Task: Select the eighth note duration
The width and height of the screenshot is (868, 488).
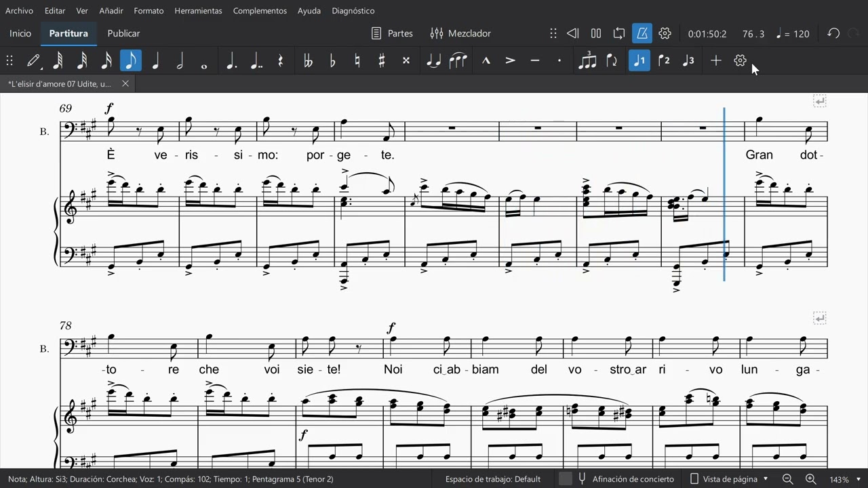Action: click(131, 60)
